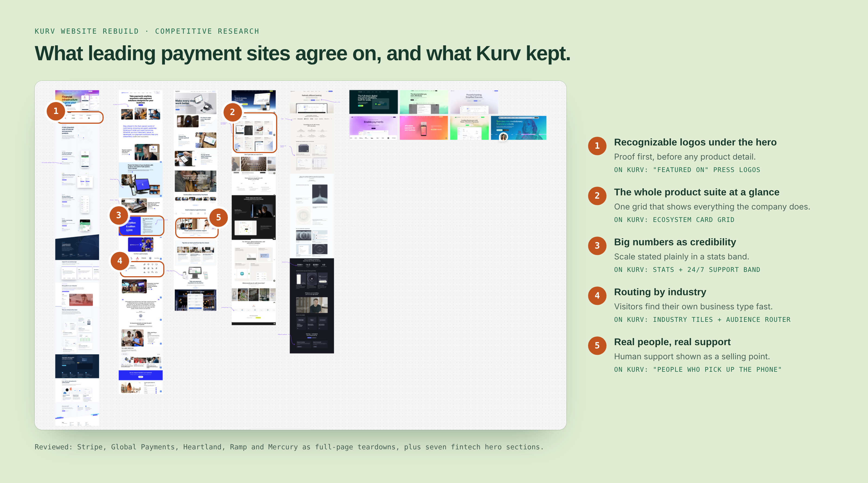The image size is (868, 483).
Task: Open the green "documentation you want, effortlessly" hero
Action: click(x=424, y=102)
